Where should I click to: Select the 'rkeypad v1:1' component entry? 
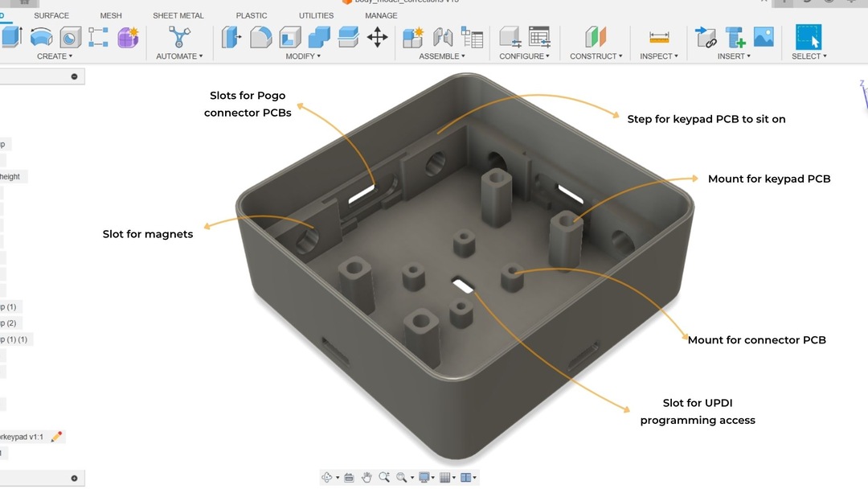pos(23,437)
